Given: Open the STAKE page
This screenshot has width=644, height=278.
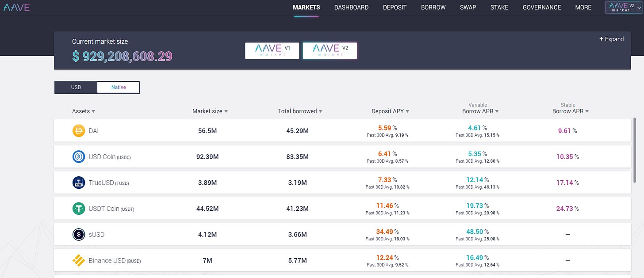Looking at the screenshot, I should (499, 8).
